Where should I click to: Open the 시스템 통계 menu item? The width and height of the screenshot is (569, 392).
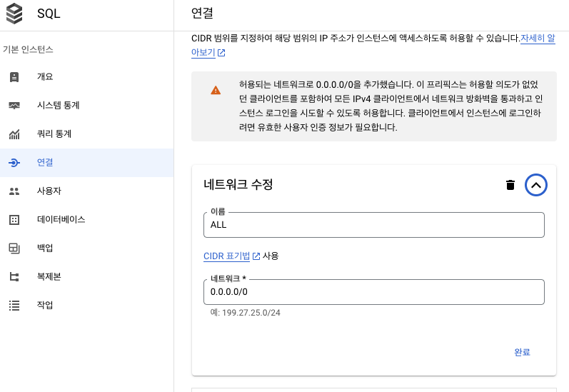86,106
